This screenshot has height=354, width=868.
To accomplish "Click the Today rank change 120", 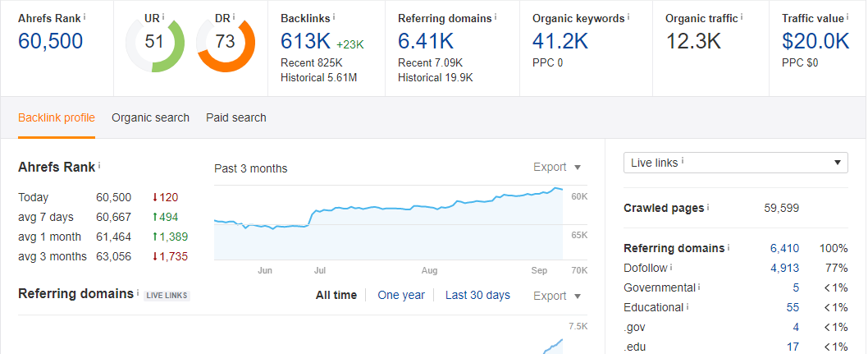I will [x=165, y=197].
